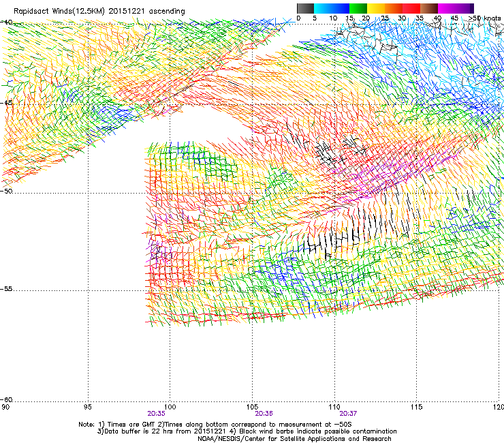Click the '90' longitude axis label

[5, 408]
